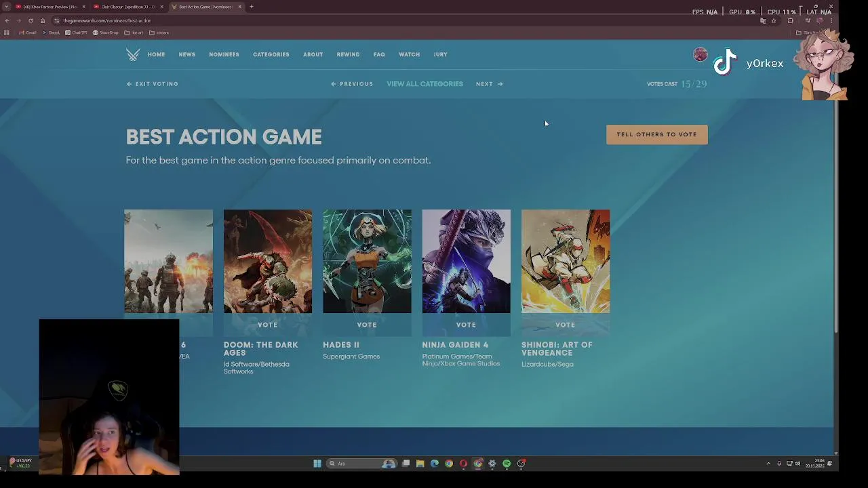Click the Windows Start button
The width and height of the screenshot is (868, 488).
pos(317,464)
